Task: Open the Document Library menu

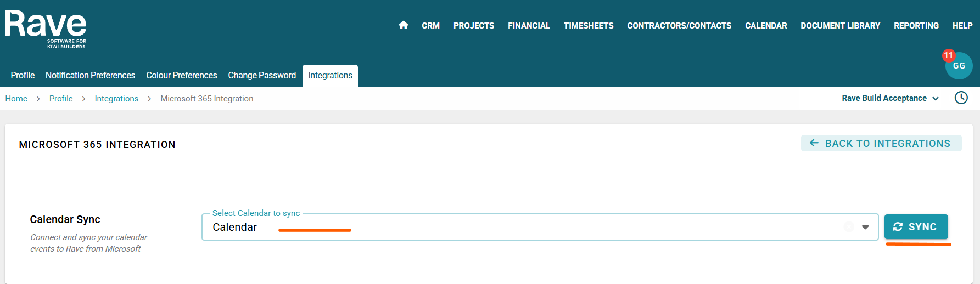Action: coord(840,26)
